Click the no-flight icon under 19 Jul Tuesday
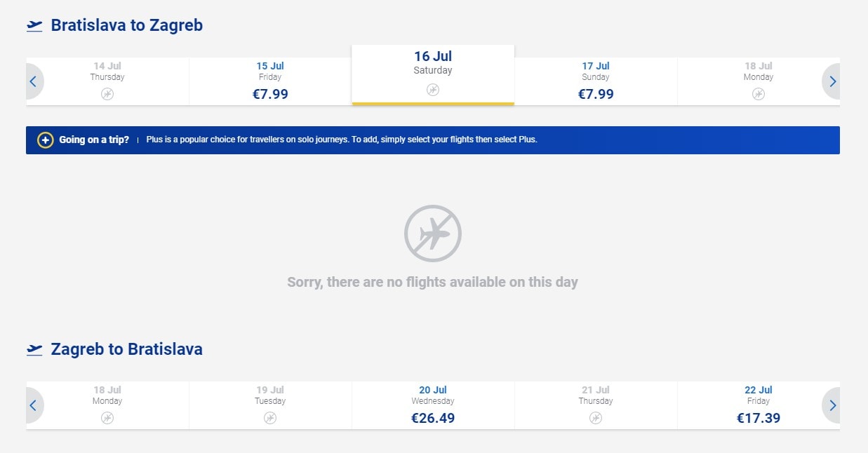Image resolution: width=868 pixels, height=453 pixels. 270,418
